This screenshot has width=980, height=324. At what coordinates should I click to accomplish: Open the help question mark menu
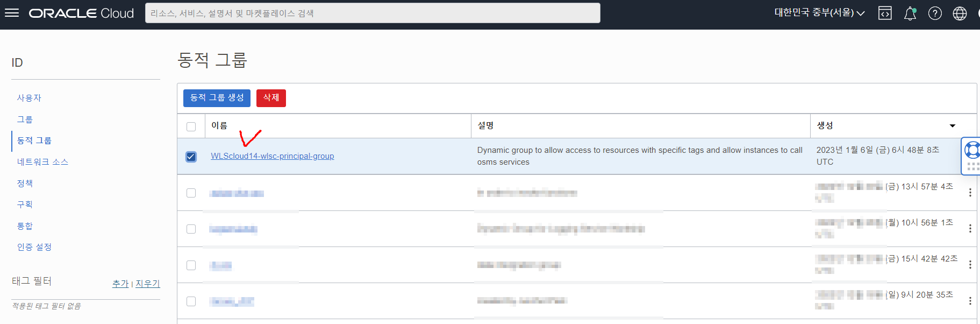(935, 13)
